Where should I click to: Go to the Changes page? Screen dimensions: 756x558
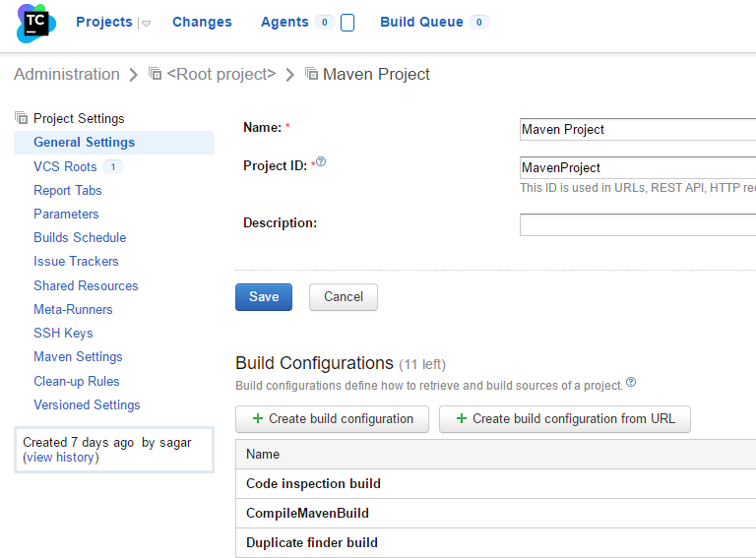tap(202, 22)
